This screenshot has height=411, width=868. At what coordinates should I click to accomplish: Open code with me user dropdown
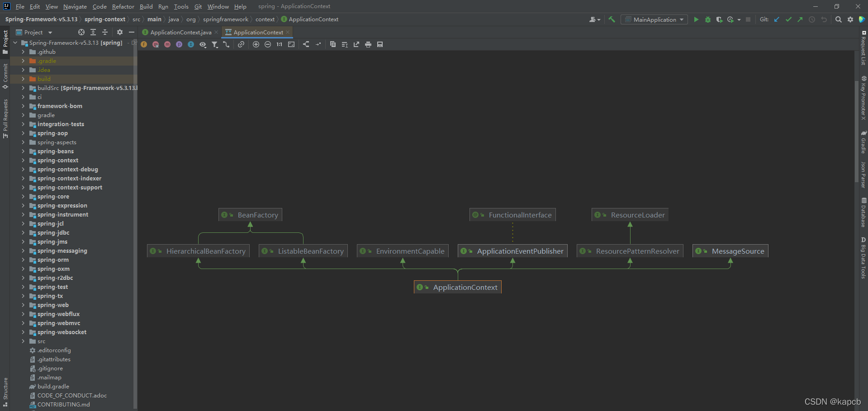595,19
